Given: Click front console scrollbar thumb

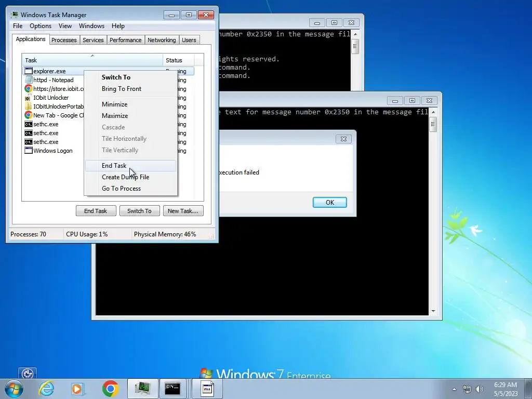Looking at the screenshot, I should click(433, 125).
